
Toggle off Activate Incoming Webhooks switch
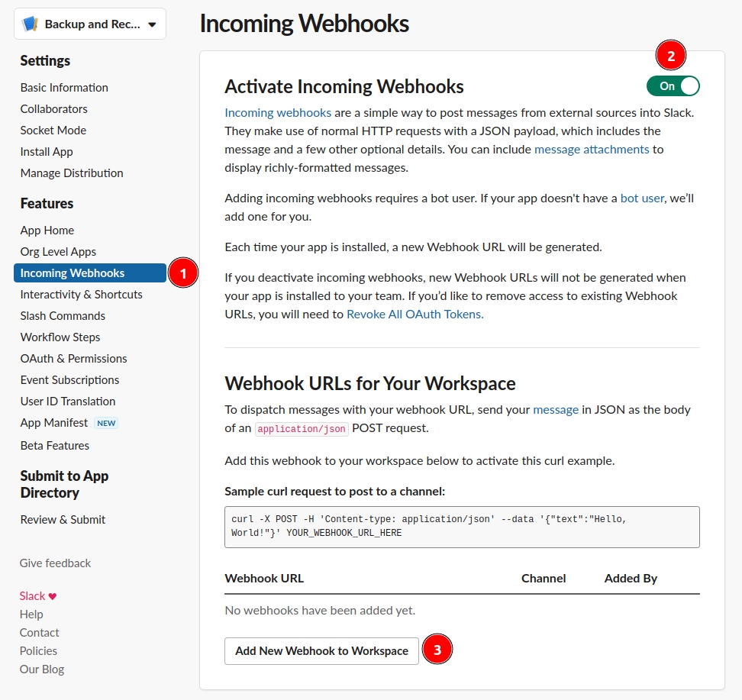[673, 86]
